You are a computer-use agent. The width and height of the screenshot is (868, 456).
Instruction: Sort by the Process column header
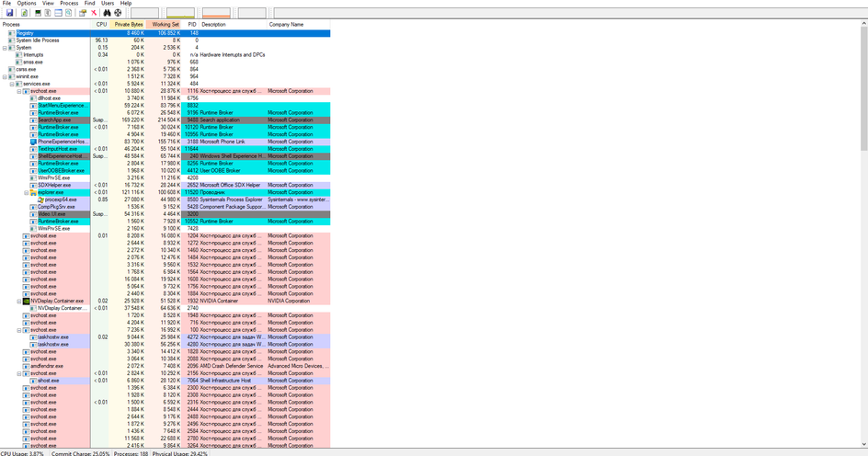[45, 24]
